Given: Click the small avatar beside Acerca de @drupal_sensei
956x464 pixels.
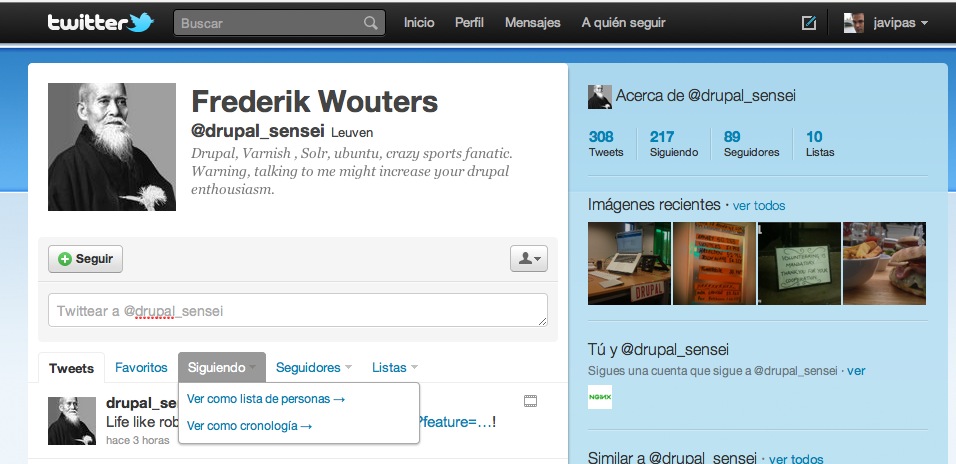Looking at the screenshot, I should click(x=599, y=97).
